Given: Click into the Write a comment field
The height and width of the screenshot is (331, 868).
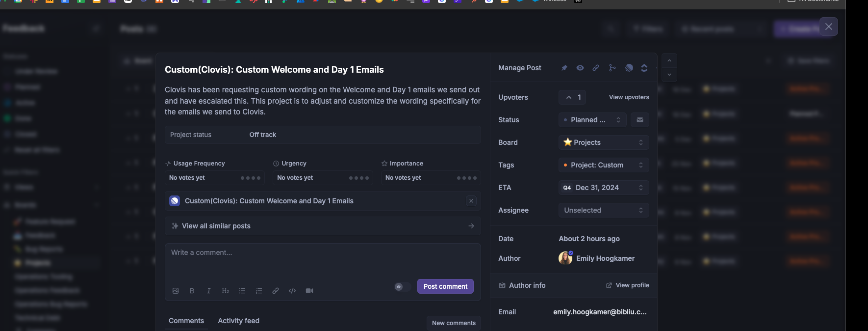Looking at the screenshot, I should [322, 260].
